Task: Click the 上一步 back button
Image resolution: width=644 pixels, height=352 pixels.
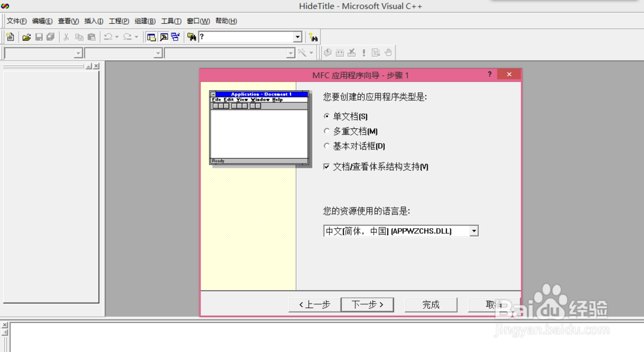Action: coord(315,305)
